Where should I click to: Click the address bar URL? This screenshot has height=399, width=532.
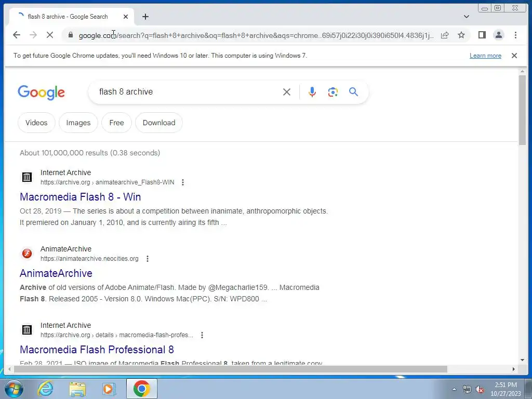(256, 35)
